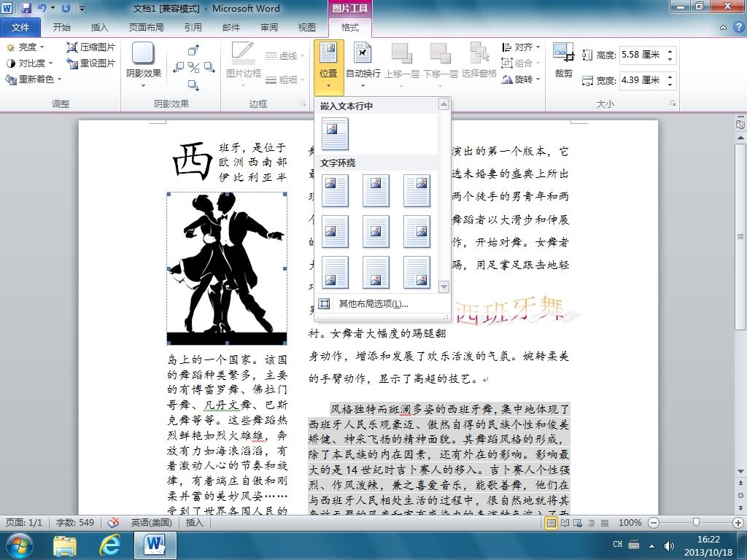Screen dimensions: 747x560
Task: Select middle-center text wrapping position
Action: point(376,231)
